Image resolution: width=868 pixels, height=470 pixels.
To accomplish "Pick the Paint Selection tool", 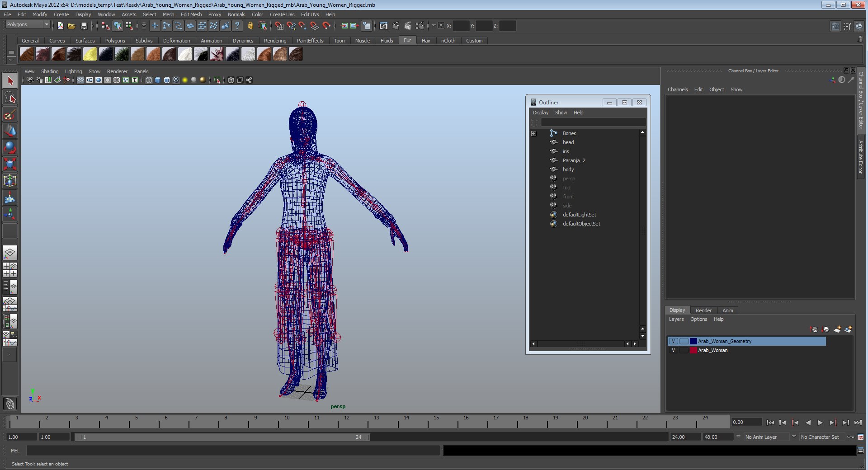I will (x=10, y=114).
